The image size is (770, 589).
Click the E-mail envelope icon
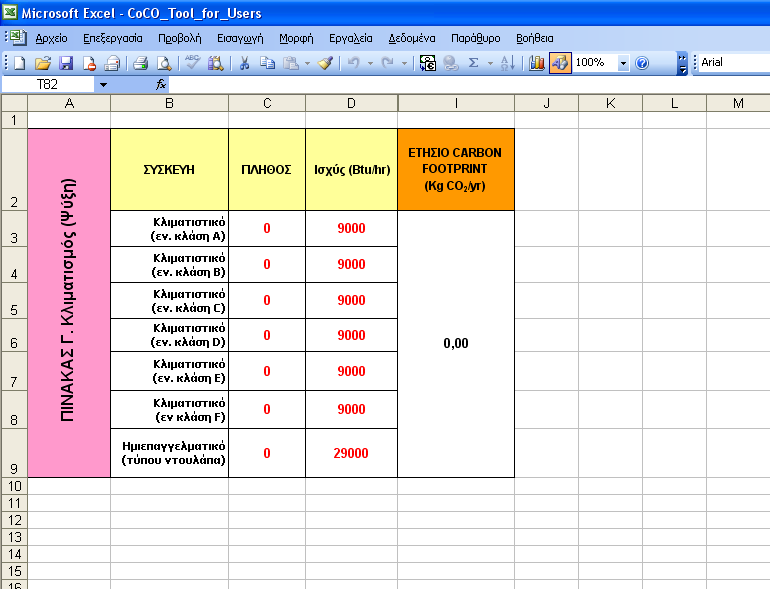point(112,63)
